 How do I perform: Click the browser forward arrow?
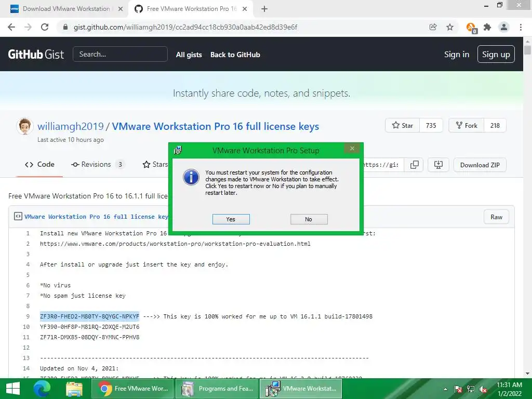[x=28, y=27]
